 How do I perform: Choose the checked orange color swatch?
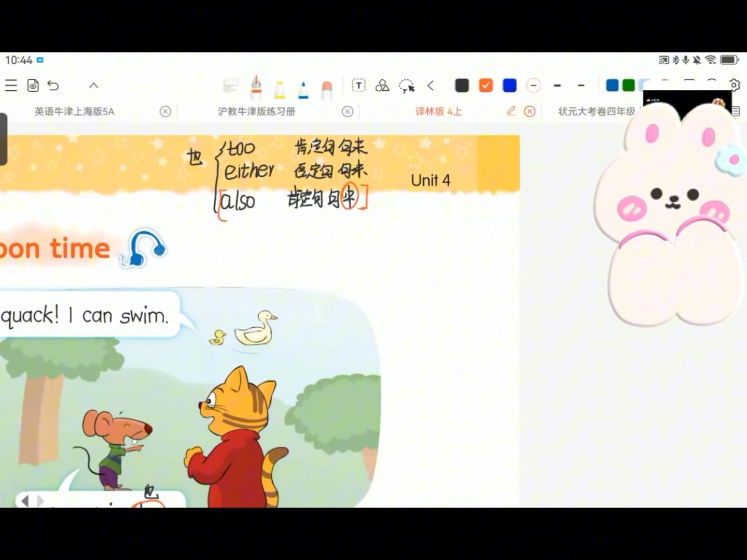(x=486, y=86)
